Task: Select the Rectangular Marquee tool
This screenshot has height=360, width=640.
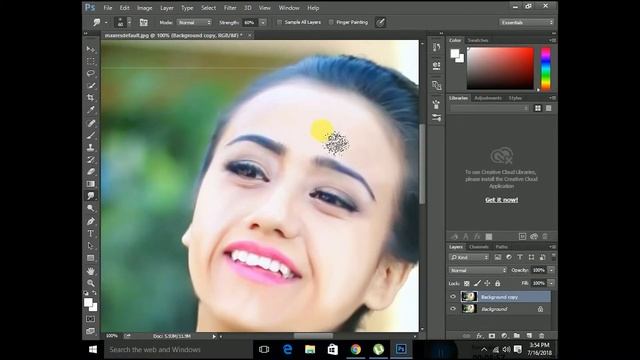Action: (91, 61)
